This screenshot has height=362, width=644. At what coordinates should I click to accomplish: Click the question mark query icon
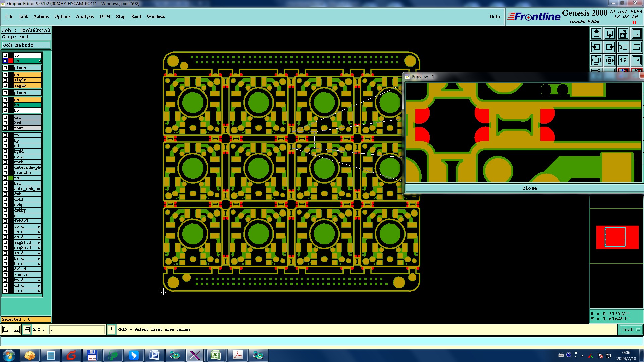(x=636, y=60)
